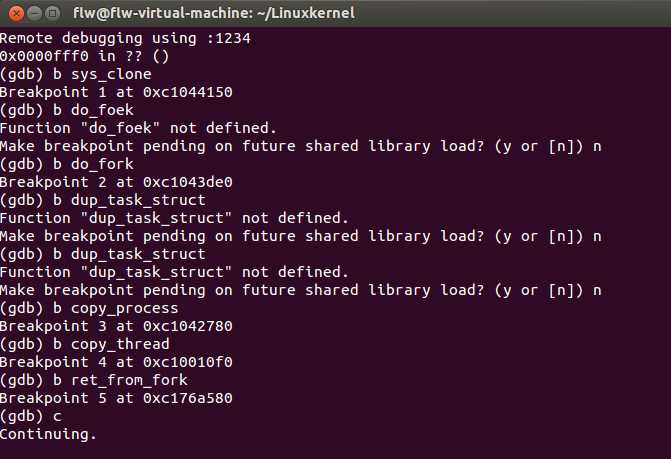
Task: Click the 'b ret_from_fork' command
Action: [x=120, y=380]
